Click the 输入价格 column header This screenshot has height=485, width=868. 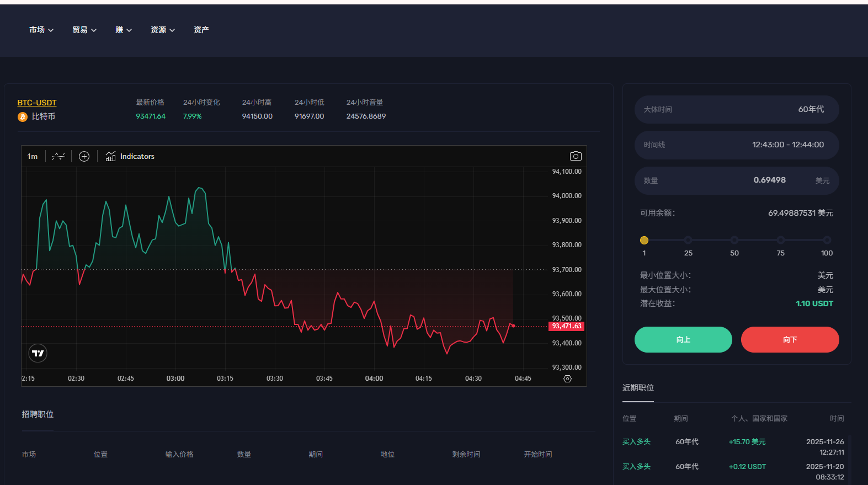pos(179,455)
